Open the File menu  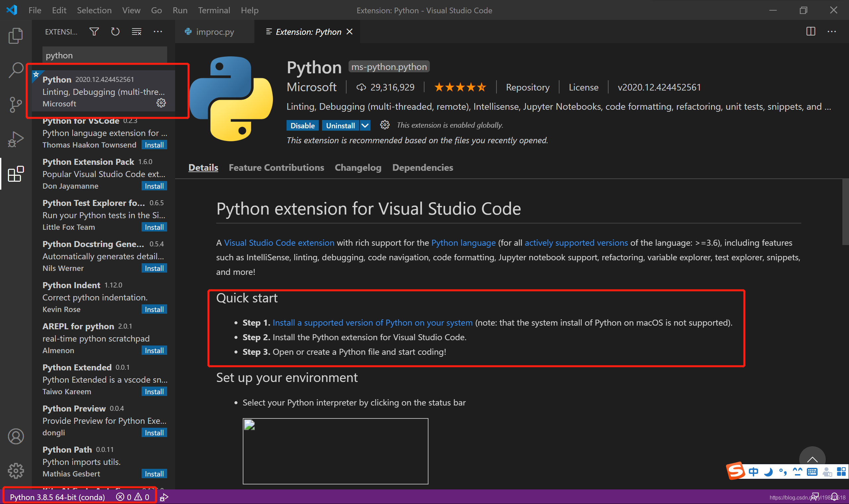[x=35, y=10]
